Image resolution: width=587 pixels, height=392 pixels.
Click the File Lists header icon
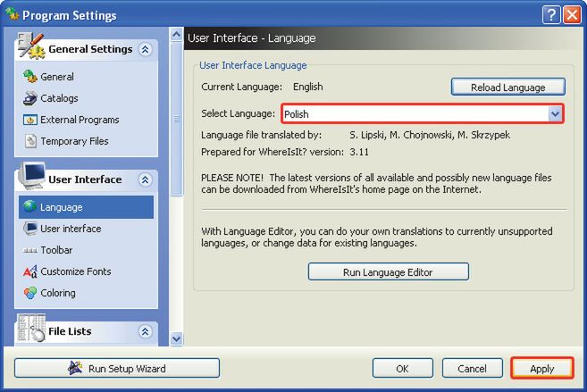(31, 328)
